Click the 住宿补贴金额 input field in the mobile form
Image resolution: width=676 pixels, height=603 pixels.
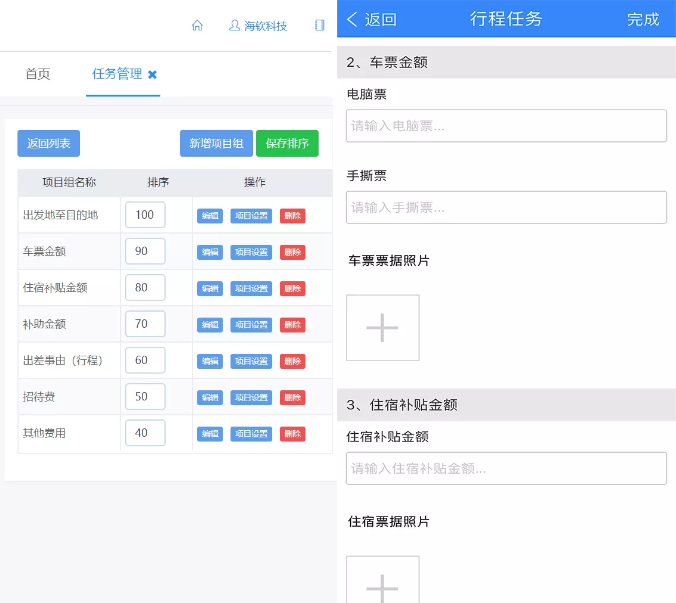click(x=506, y=469)
